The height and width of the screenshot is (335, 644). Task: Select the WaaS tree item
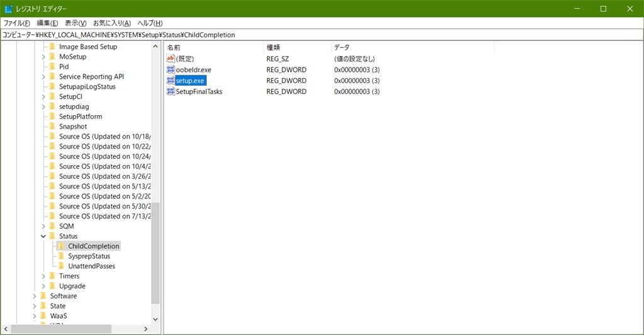[x=58, y=316]
